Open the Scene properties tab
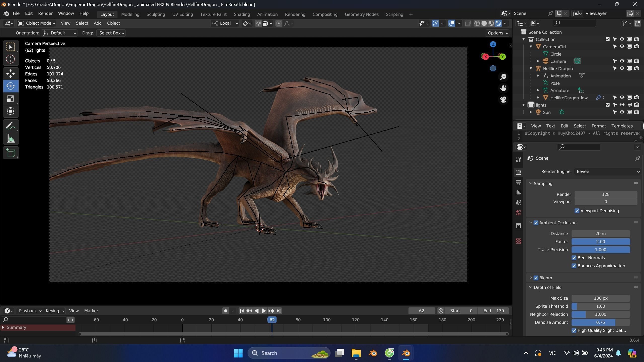The width and height of the screenshot is (644, 362). (518, 203)
